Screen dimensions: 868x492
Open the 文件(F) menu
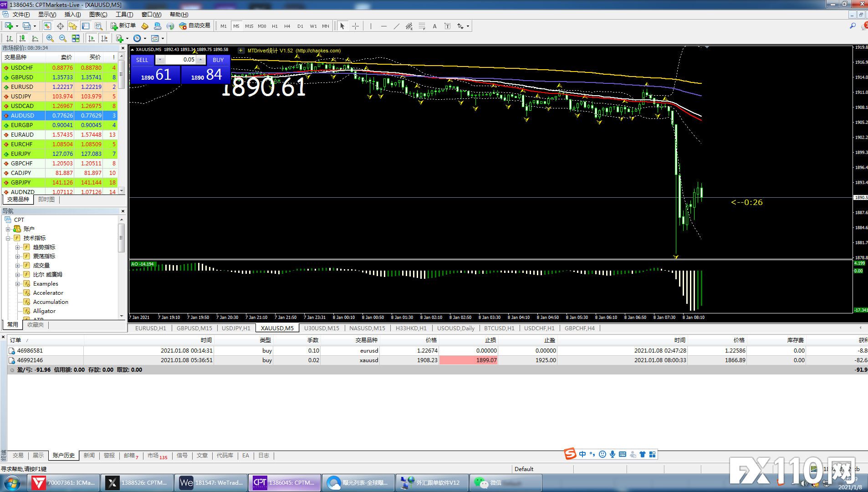tap(21, 15)
